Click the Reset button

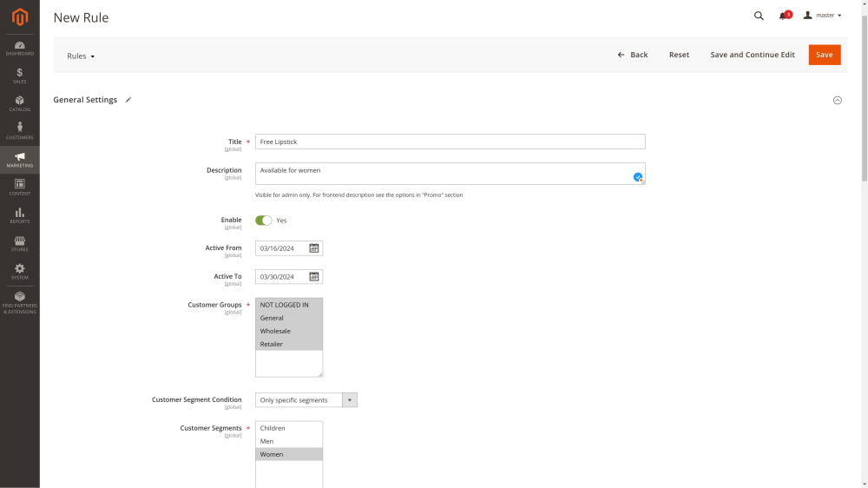click(x=680, y=55)
